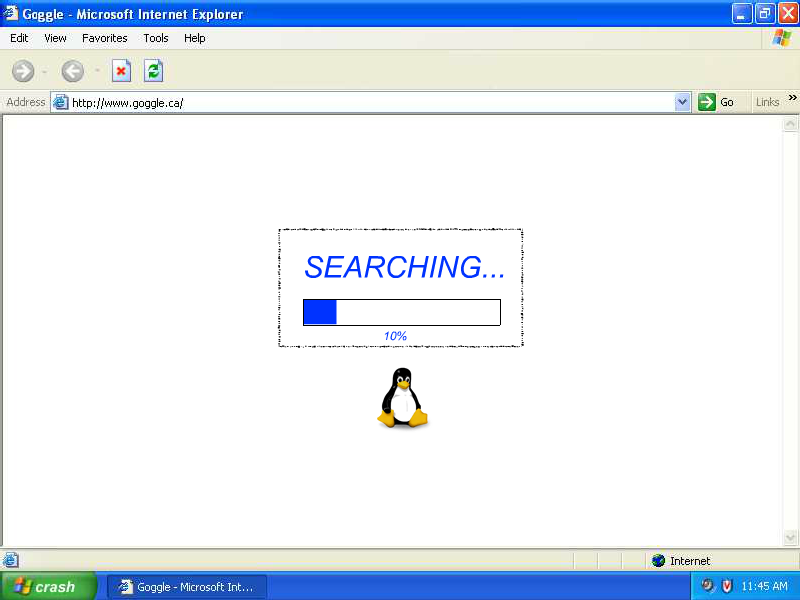Open the crash Start button
800x600 pixels.
48,586
